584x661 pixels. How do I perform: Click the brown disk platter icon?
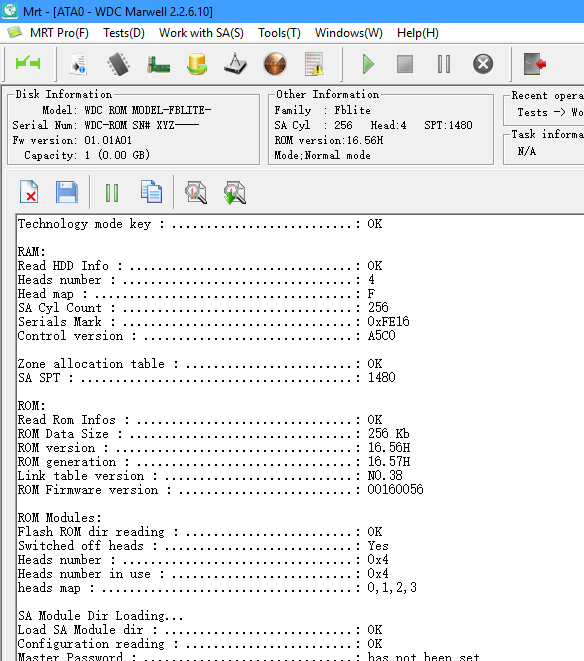275,64
